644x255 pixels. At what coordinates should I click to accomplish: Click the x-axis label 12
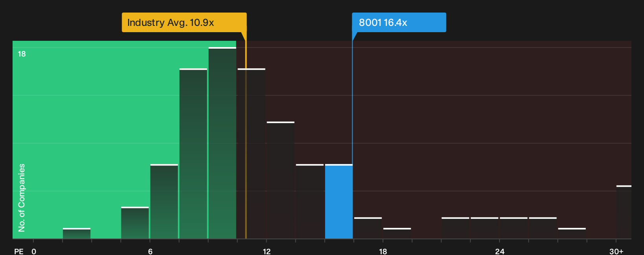click(x=267, y=251)
